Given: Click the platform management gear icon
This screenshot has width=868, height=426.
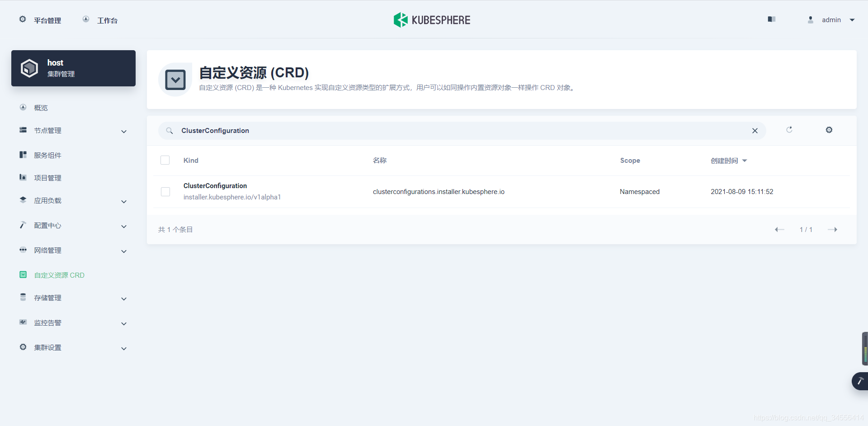Looking at the screenshot, I should [23, 19].
